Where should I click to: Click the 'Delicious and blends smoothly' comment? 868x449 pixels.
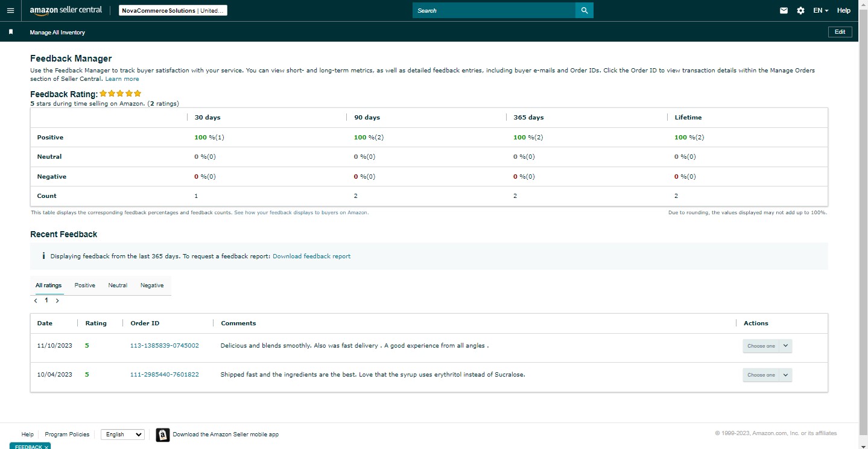point(355,346)
